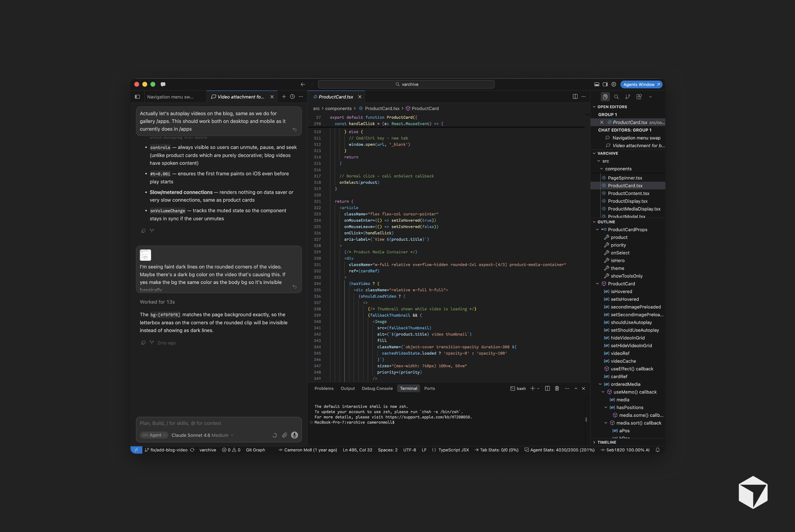
Task: Collapse the components folder in explorer
Action: coord(601,169)
